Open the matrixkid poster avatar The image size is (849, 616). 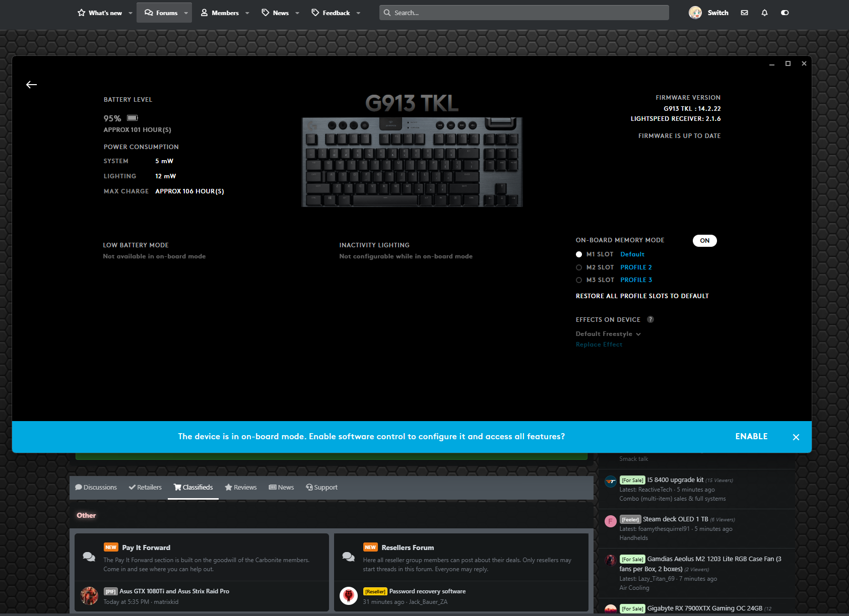point(90,596)
